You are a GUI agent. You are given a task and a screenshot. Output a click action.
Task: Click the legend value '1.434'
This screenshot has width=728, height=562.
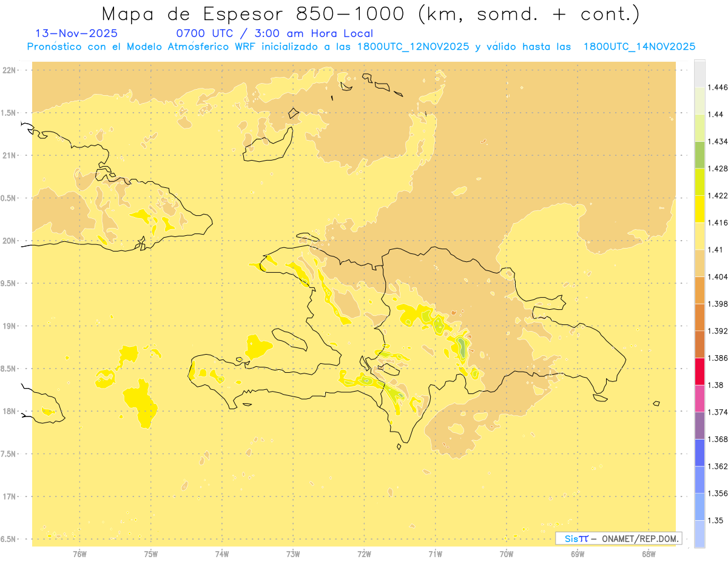pos(718,141)
